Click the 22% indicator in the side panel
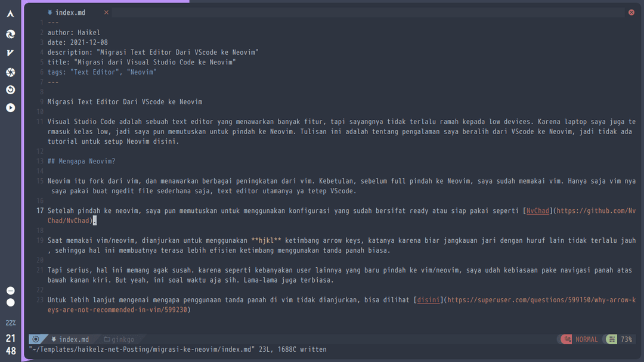The image size is (644, 362). tap(11, 323)
